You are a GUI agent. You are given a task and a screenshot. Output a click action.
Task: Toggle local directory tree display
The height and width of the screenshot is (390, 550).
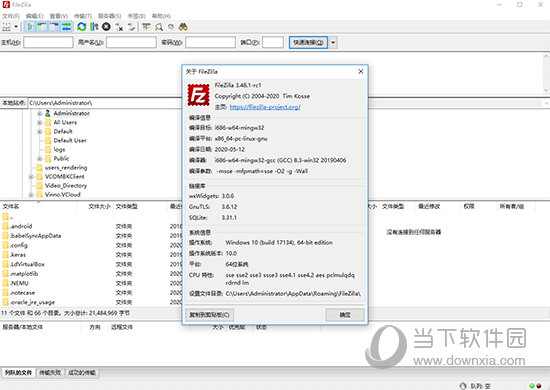(x=42, y=27)
